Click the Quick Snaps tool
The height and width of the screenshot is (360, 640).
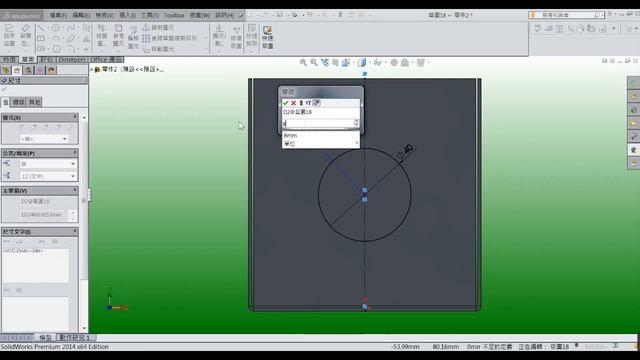point(252,36)
